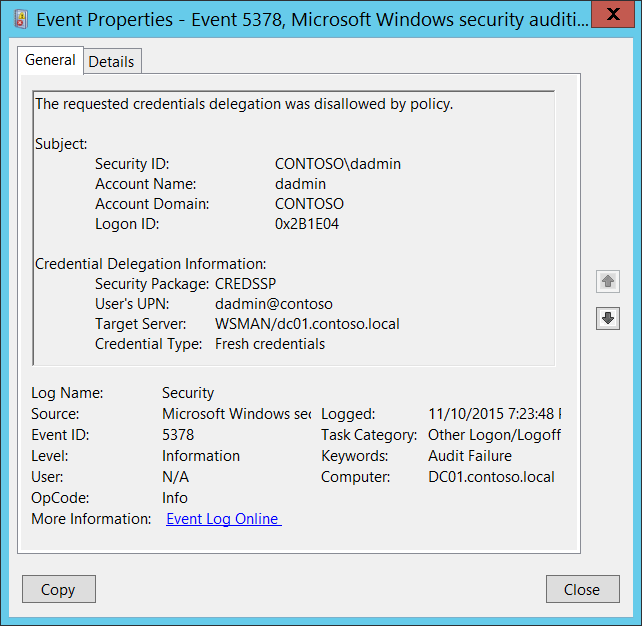Image resolution: width=642 pixels, height=626 pixels.
Task: Click the Logged date field 11/10/2015
Action: point(494,414)
